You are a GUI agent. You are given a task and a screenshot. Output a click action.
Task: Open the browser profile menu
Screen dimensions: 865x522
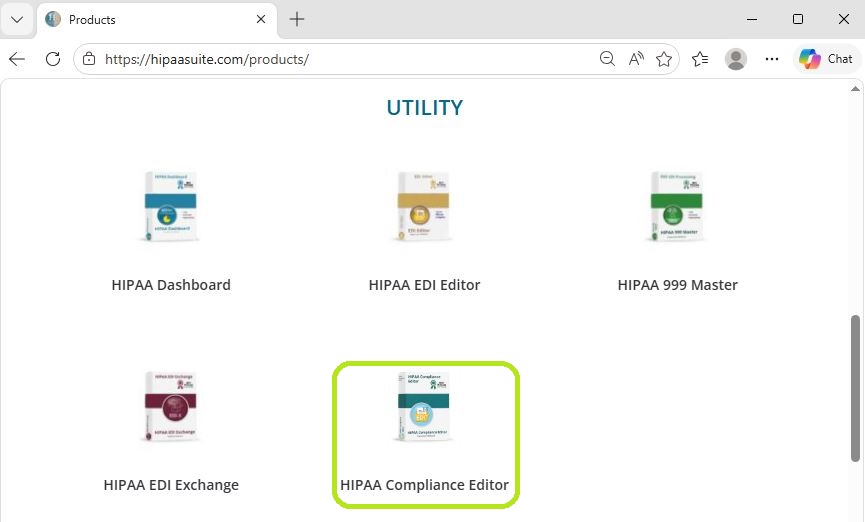(x=736, y=58)
